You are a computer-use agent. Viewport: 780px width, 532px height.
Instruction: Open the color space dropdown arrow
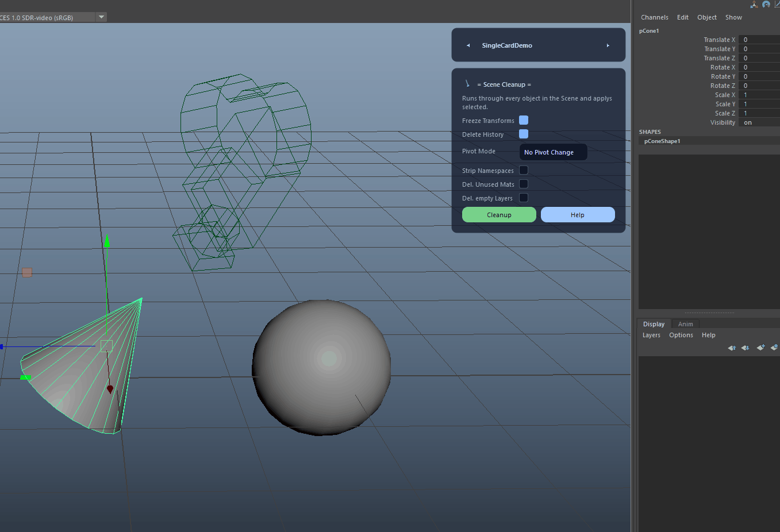click(x=102, y=17)
